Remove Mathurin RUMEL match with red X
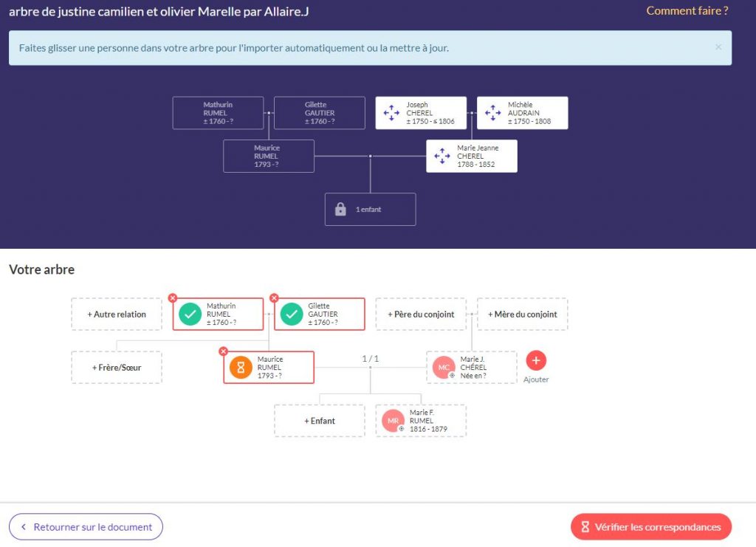 click(173, 298)
